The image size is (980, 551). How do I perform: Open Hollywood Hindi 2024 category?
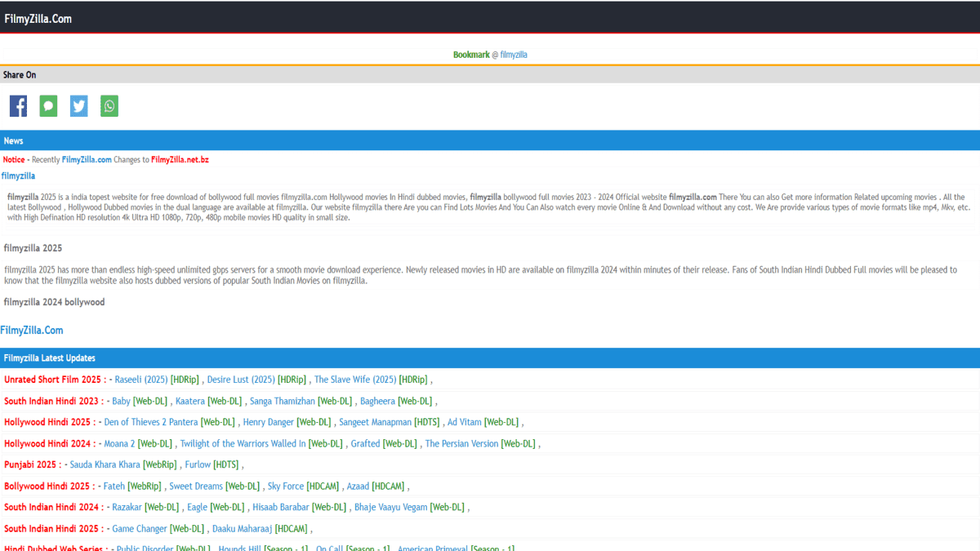[x=47, y=443]
